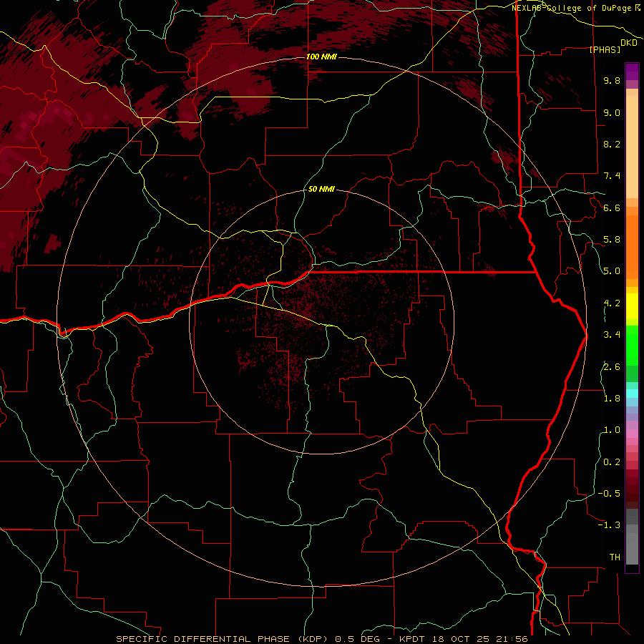Click the 5.8 value on the color scale

pyautogui.click(x=612, y=240)
